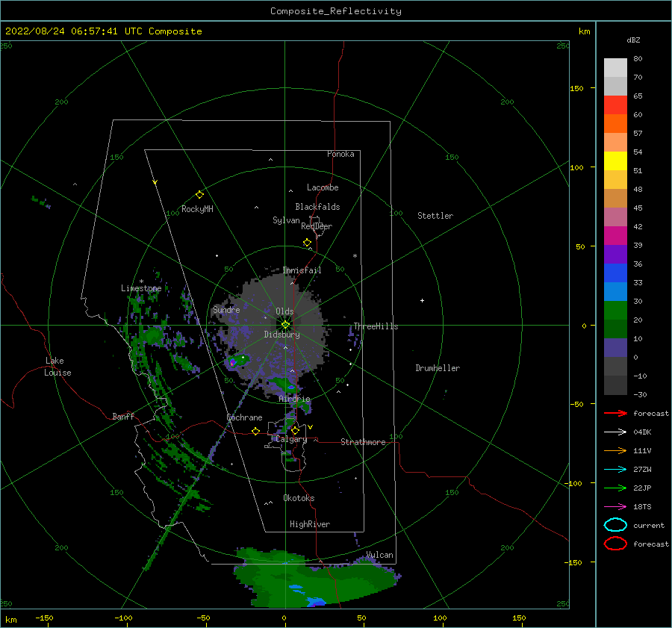Click the red forecast ellipse icon
672x628 pixels.
(x=615, y=544)
